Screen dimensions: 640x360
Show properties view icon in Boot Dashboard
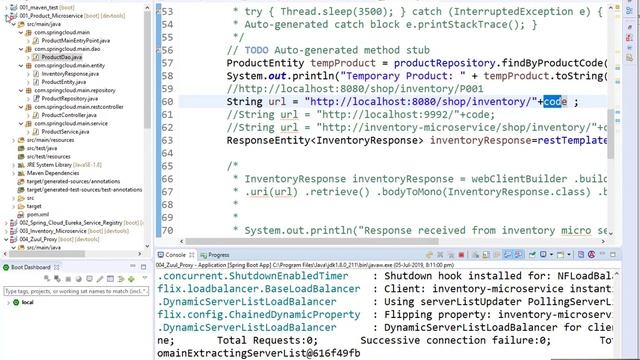110,279
